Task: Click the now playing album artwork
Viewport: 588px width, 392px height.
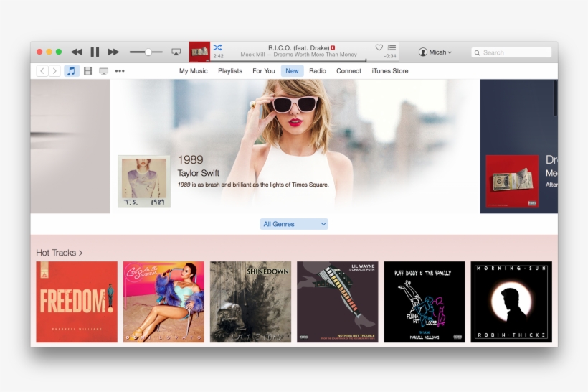Action: point(199,52)
